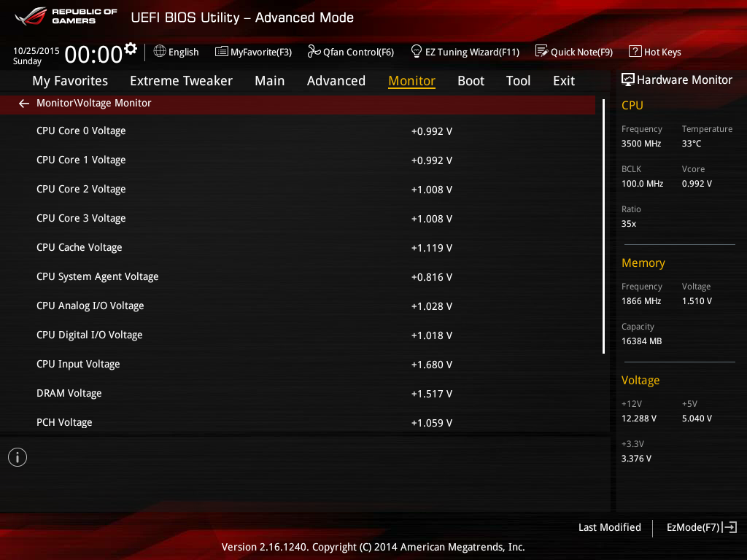Go to the Advanced tab
747x560 pixels.
(x=336, y=80)
